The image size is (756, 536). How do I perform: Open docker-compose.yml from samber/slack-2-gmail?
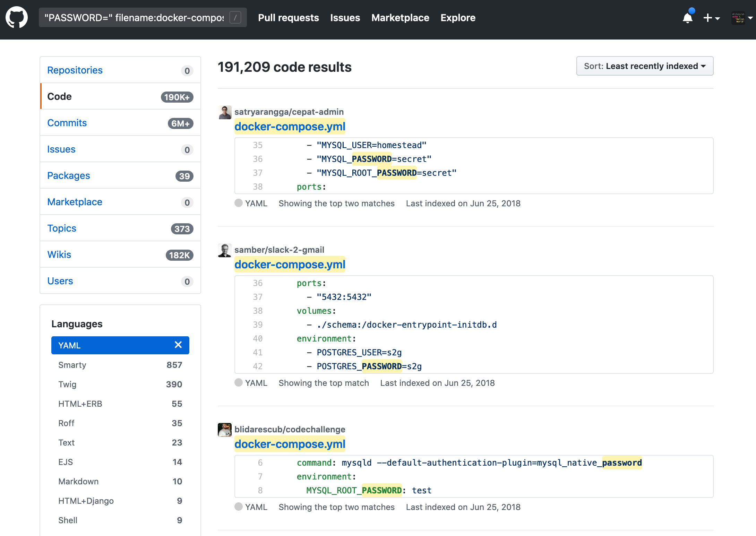(x=290, y=265)
